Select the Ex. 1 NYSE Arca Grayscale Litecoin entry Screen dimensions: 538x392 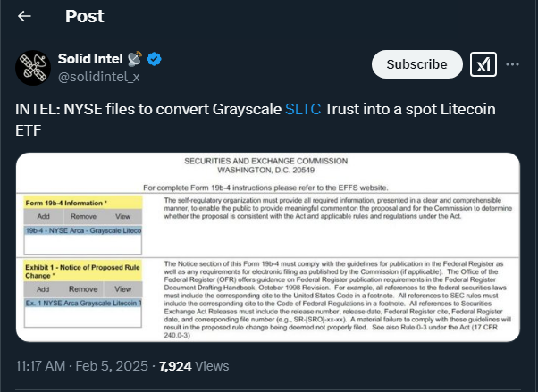(83, 304)
